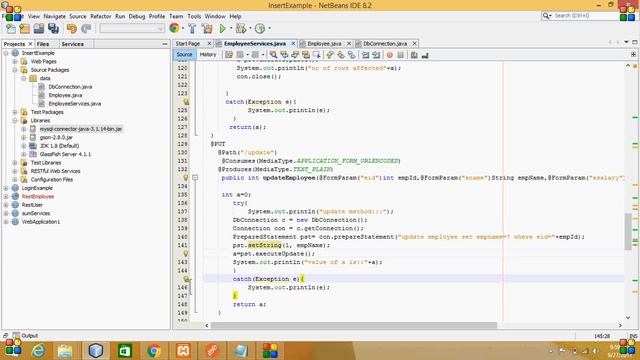
Task: Open the Profile Project dropdown arrow
Action: [x=269, y=29]
